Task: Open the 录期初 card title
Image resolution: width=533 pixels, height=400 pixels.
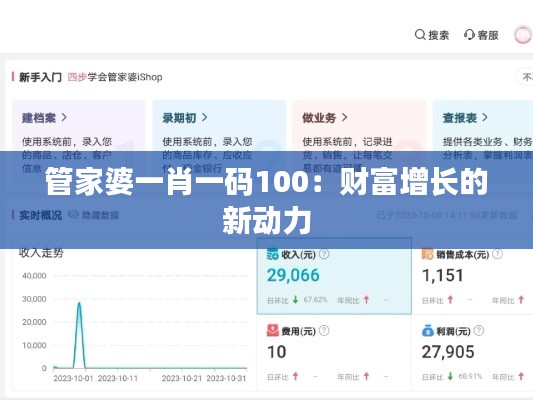Action: [x=179, y=118]
